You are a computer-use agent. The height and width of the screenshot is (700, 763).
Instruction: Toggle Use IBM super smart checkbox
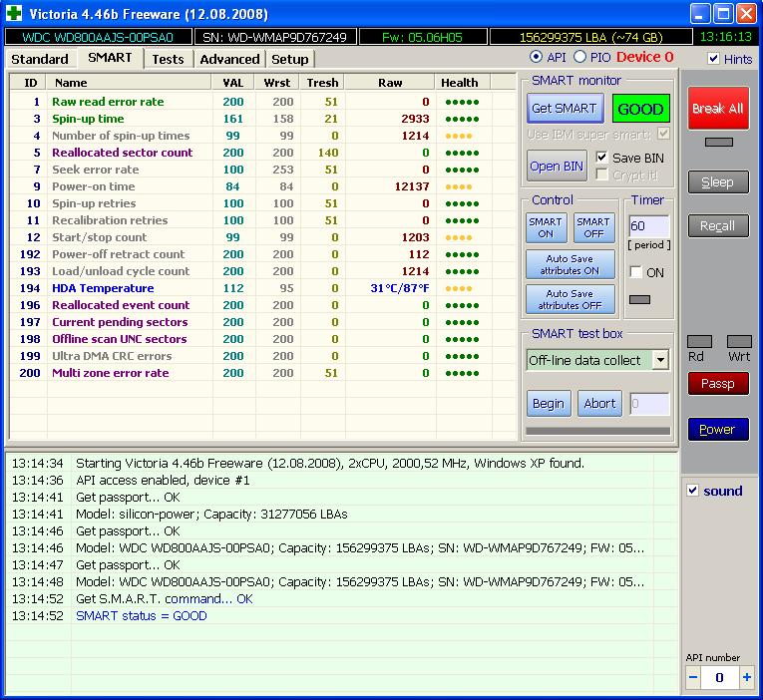point(663,134)
